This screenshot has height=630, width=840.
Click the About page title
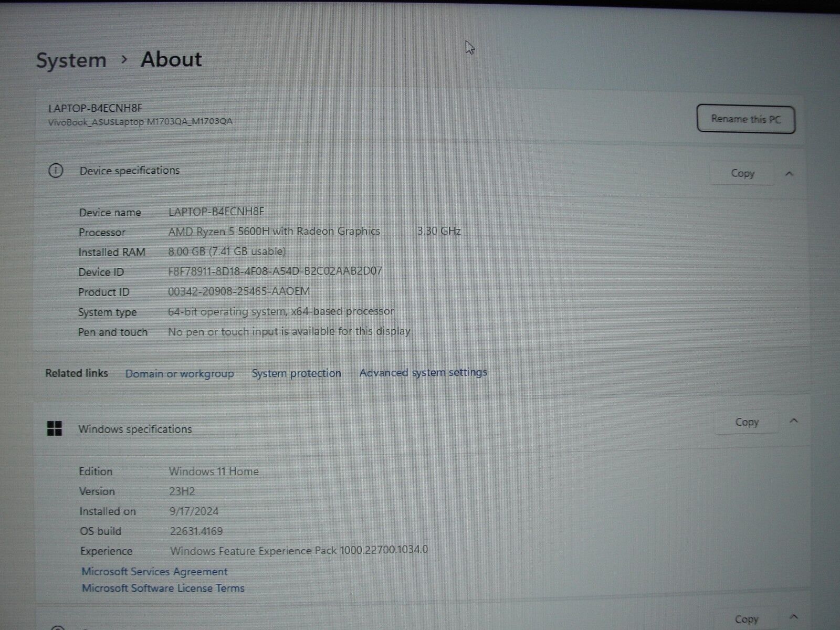(x=171, y=59)
